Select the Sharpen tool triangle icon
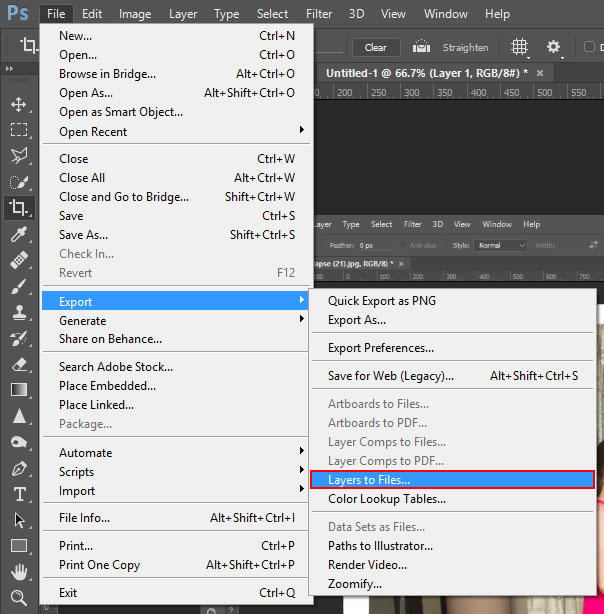604x614 pixels. pyautogui.click(x=19, y=416)
